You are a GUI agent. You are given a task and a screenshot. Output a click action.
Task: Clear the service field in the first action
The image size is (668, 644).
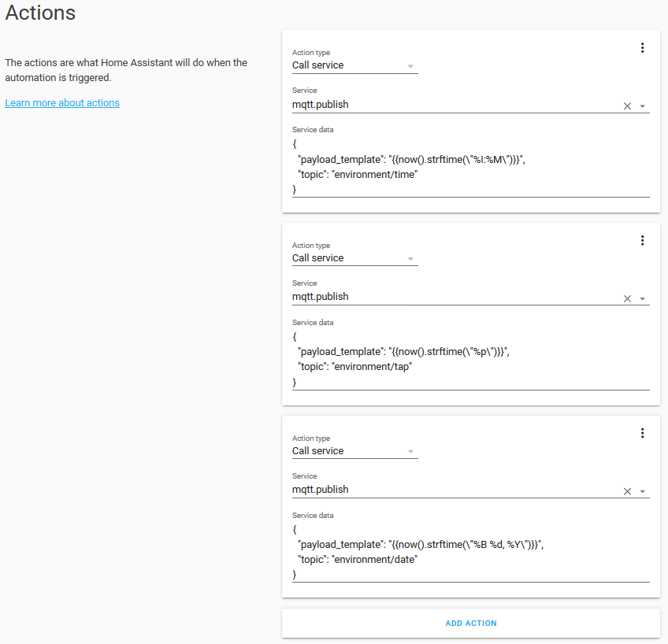628,105
